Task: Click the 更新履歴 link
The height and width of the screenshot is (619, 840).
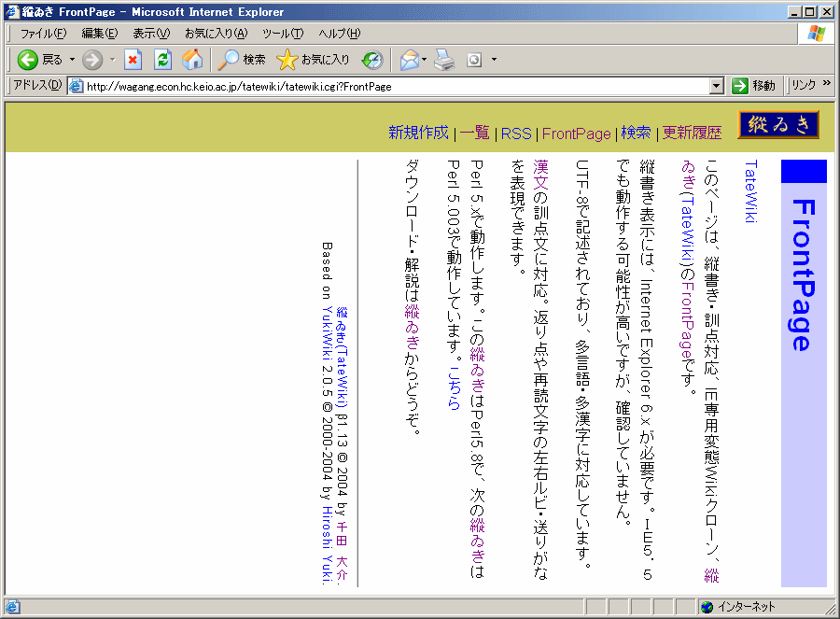Action: 692,134
